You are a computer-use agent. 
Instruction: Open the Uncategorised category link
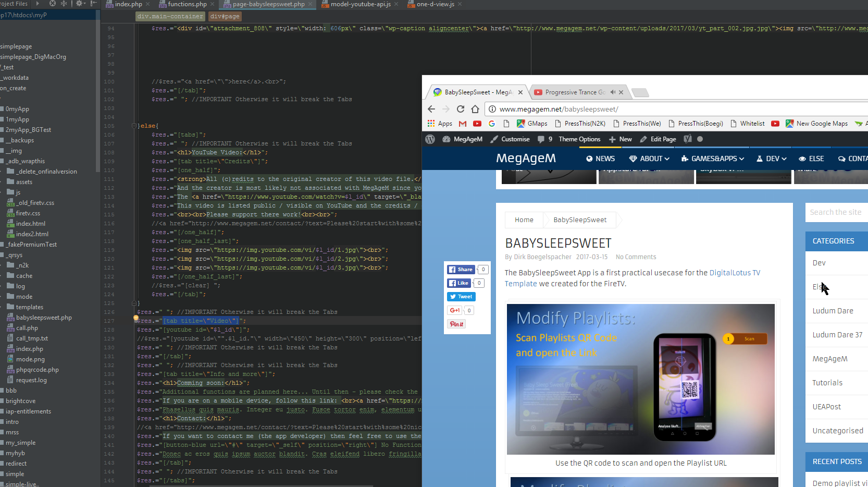(x=837, y=431)
